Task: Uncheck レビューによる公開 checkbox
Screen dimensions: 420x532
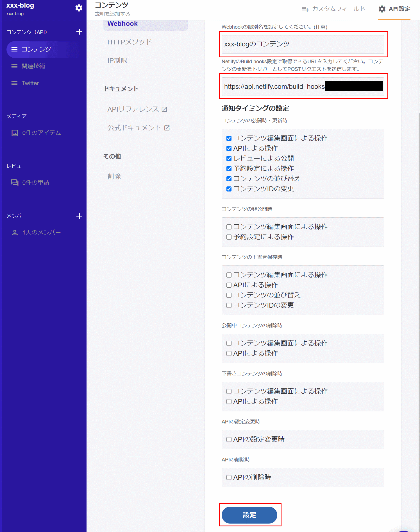Action: coord(229,159)
